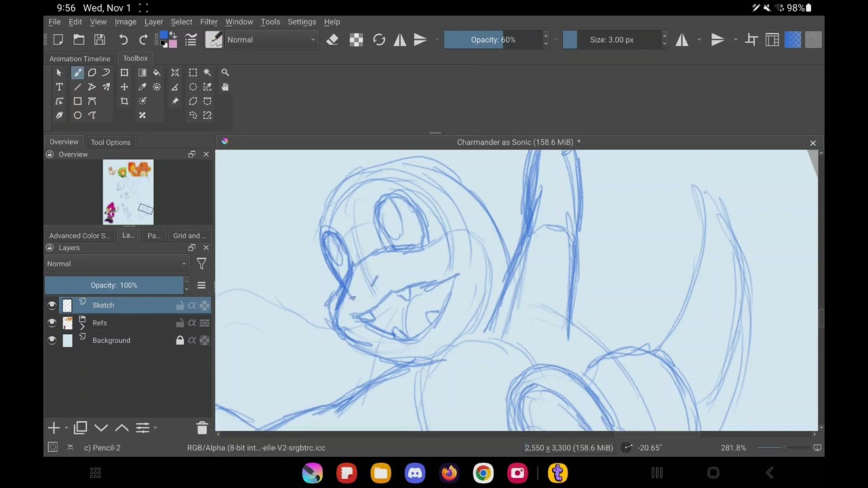Click the Overview canvas thumbnail
868x488 pixels.
pos(128,192)
